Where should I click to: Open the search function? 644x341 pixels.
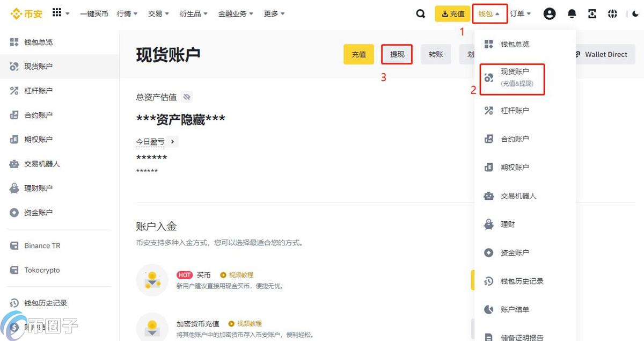tap(420, 13)
